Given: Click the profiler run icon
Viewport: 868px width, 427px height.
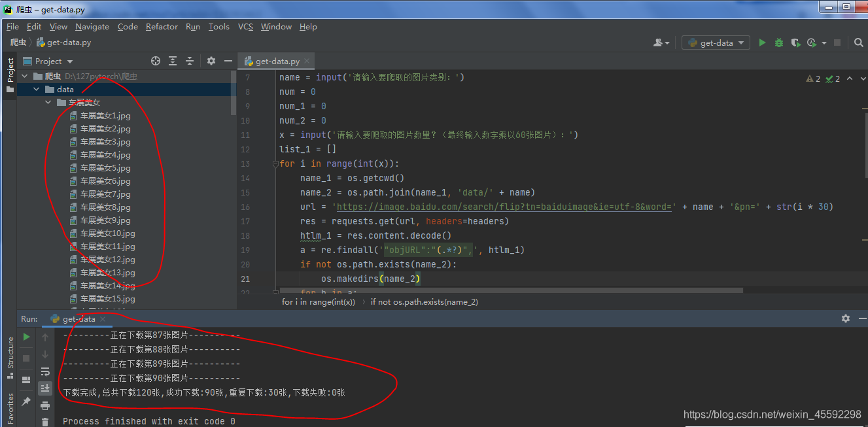Looking at the screenshot, I should (x=812, y=43).
